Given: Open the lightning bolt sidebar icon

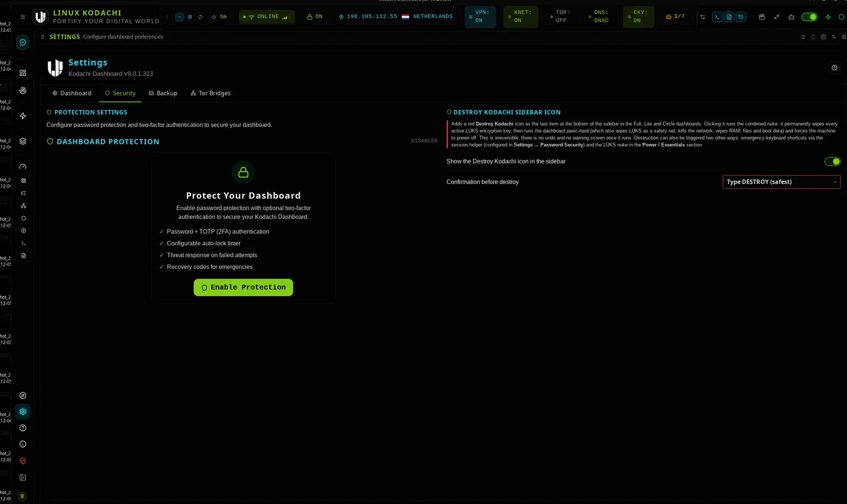Looking at the screenshot, I should 23,116.
